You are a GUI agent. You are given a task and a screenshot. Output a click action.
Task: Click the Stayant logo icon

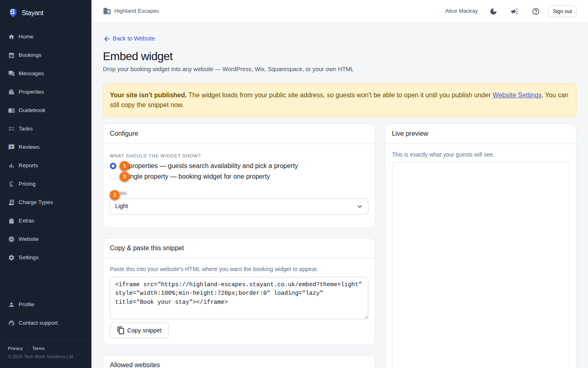point(13,13)
